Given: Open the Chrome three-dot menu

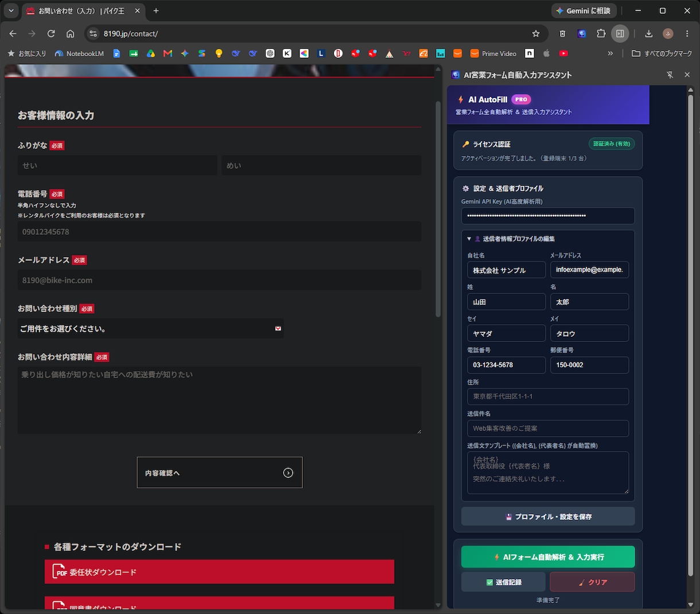Looking at the screenshot, I should pyautogui.click(x=687, y=34).
